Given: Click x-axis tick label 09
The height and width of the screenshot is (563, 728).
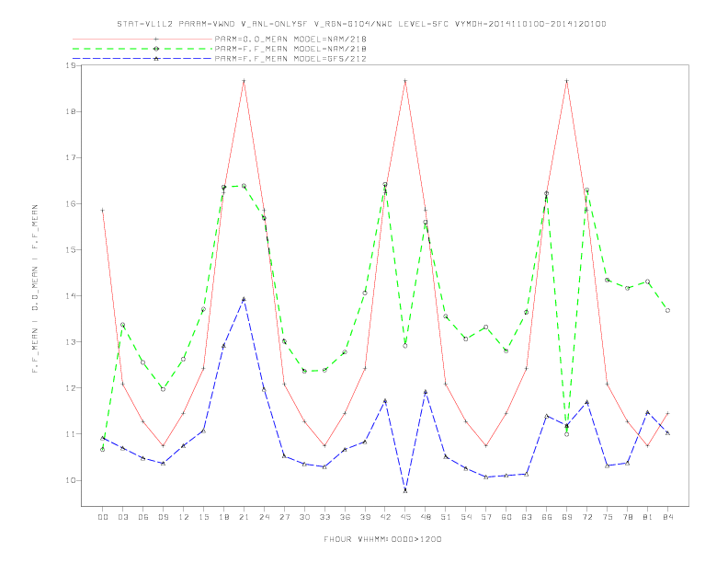Looking at the screenshot, I should coord(163,517).
